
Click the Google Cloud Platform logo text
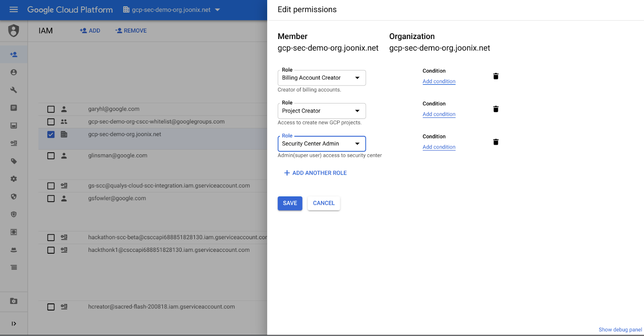point(70,10)
